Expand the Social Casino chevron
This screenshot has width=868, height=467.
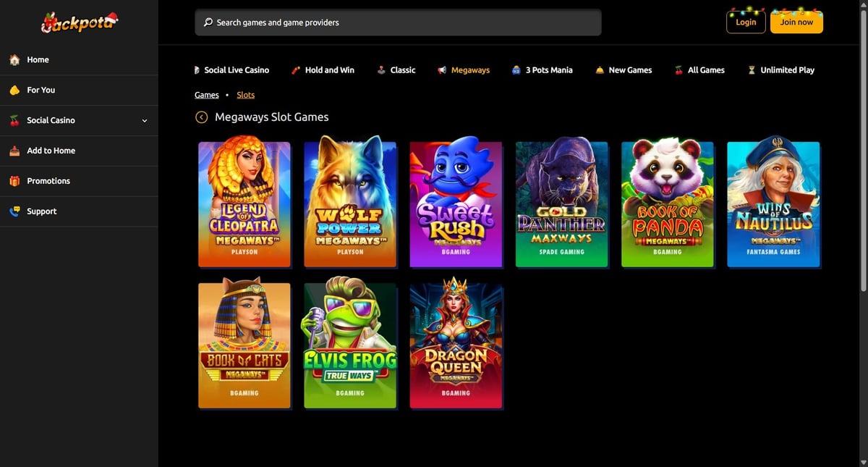145,121
